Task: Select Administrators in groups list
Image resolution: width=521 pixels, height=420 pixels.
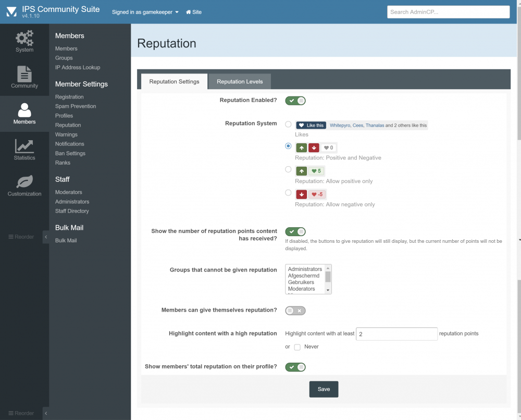Action: click(x=305, y=269)
